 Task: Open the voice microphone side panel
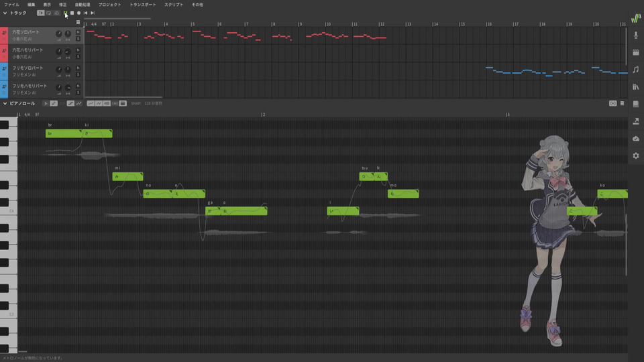click(x=636, y=36)
